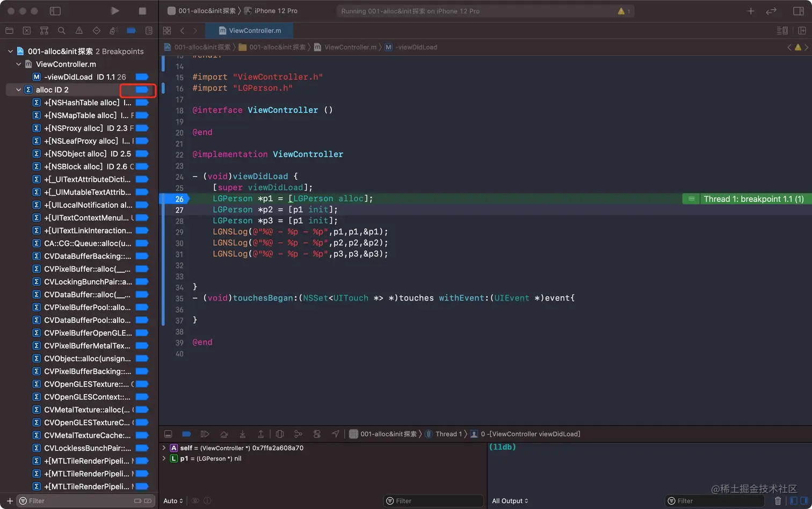Step out of the current function
This screenshot has width=812, height=509.
coord(261,434)
